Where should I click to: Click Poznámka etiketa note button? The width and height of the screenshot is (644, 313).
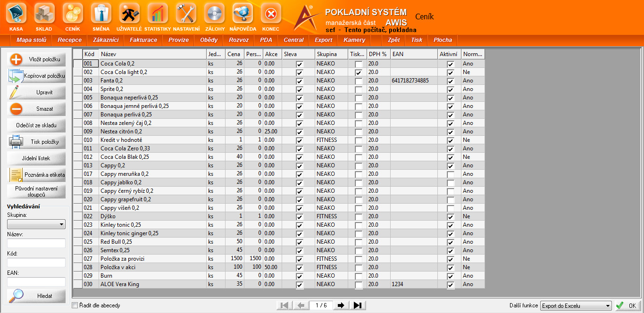click(x=36, y=175)
